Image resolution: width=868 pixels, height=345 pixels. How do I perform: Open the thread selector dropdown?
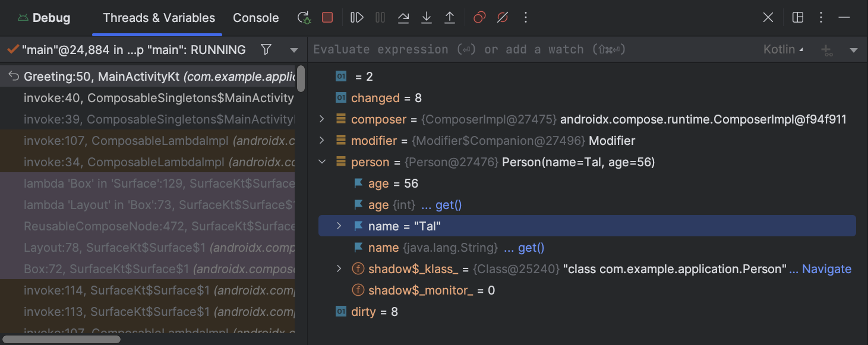click(x=294, y=50)
